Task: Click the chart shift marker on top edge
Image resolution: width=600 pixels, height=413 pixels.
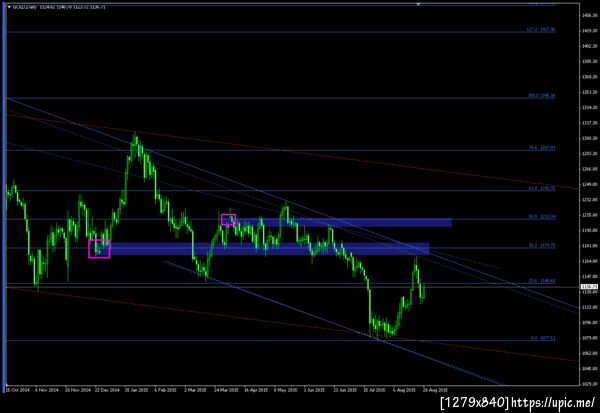Action: point(418,4)
